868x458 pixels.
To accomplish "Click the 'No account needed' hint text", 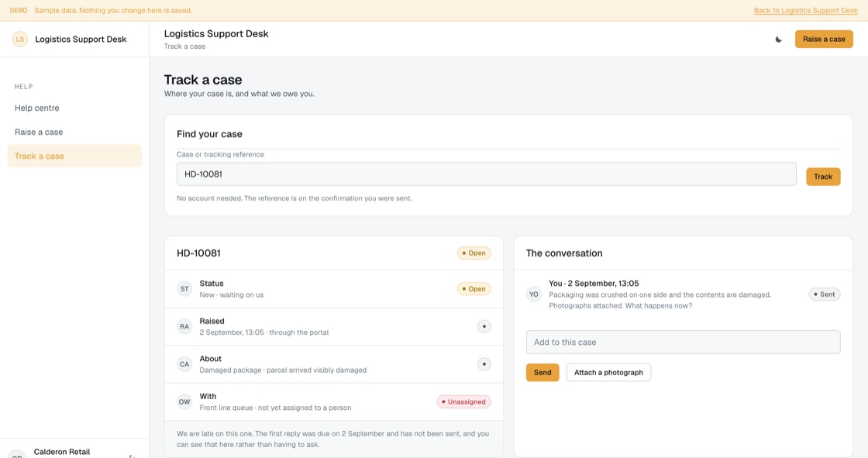I will [294, 198].
